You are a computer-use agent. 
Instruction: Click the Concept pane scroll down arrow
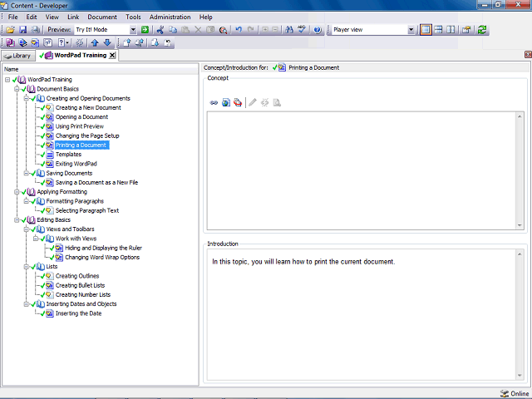520,225
